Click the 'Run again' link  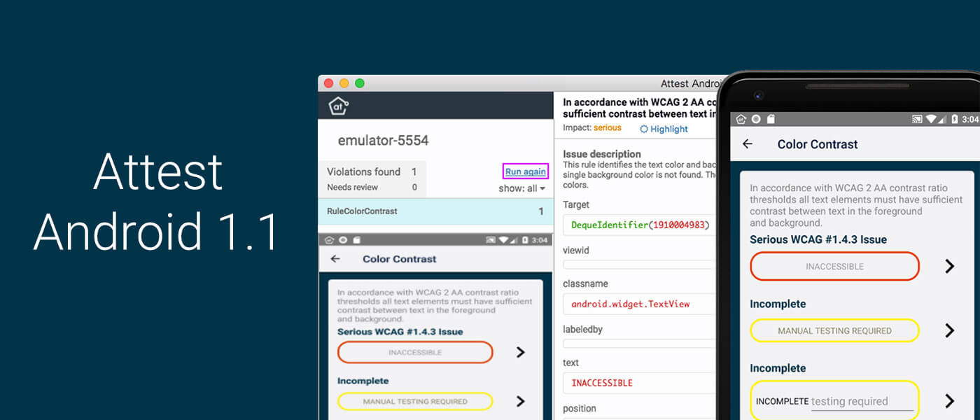pos(525,171)
